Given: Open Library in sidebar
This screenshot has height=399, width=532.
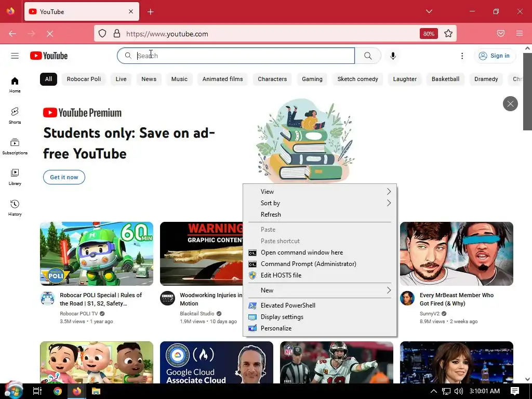Looking at the screenshot, I should click(x=15, y=177).
